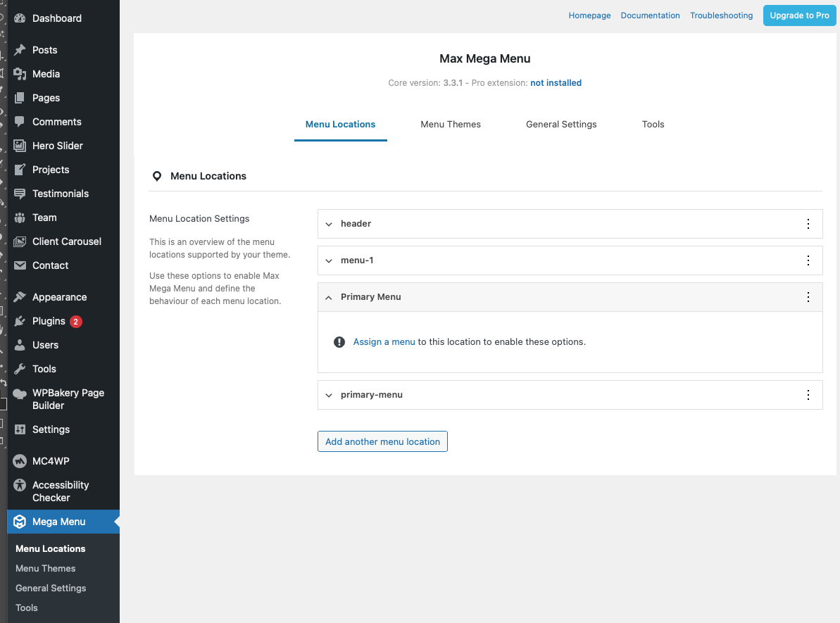Click the Plugins update count badge
The height and width of the screenshot is (623, 840).
tap(75, 322)
